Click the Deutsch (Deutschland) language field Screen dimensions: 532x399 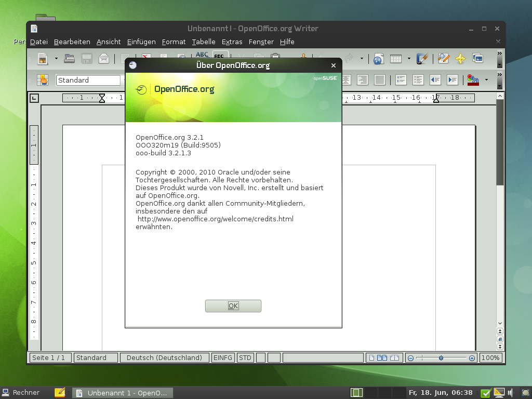(x=164, y=357)
